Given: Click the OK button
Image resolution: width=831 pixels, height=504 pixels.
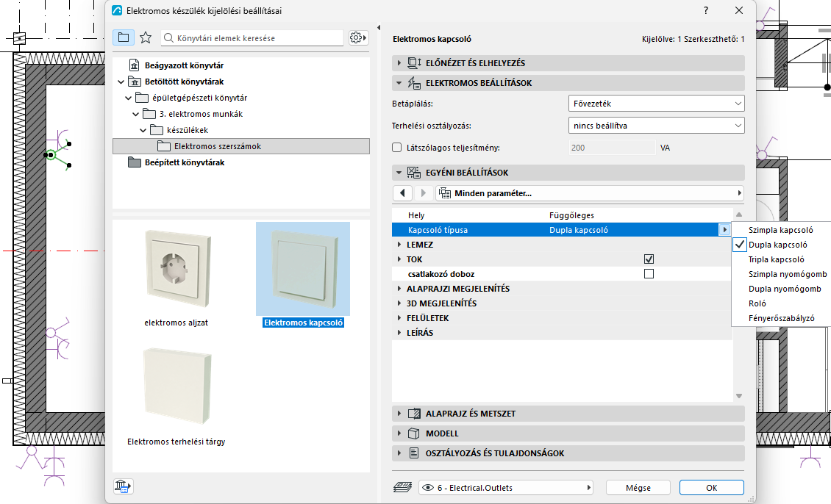Looking at the screenshot, I should coord(711,488).
